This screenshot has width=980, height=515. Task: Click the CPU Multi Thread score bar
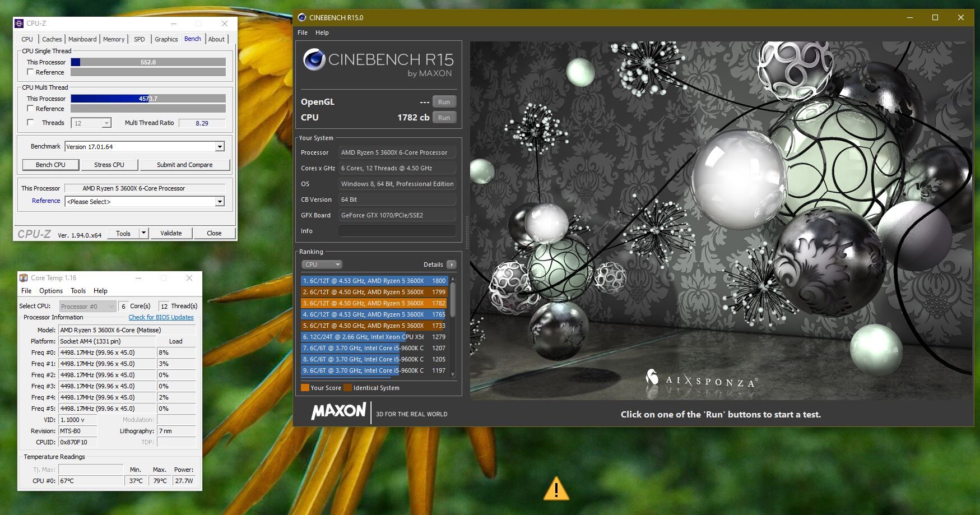[x=148, y=99]
